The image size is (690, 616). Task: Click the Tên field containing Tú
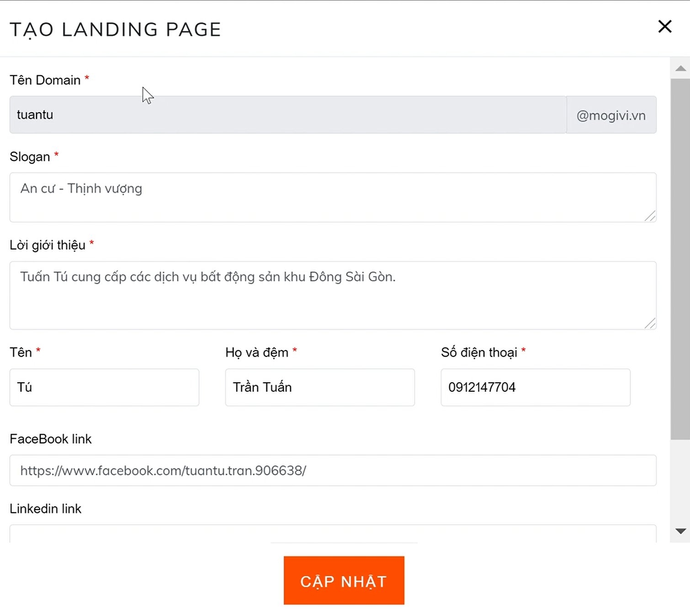104,387
